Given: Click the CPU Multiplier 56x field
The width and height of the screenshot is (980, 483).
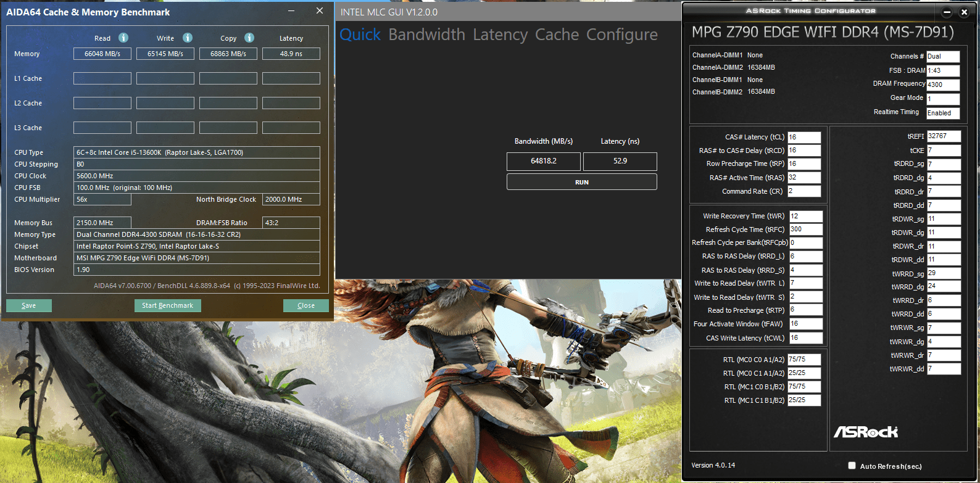Looking at the screenshot, I should (x=102, y=199).
